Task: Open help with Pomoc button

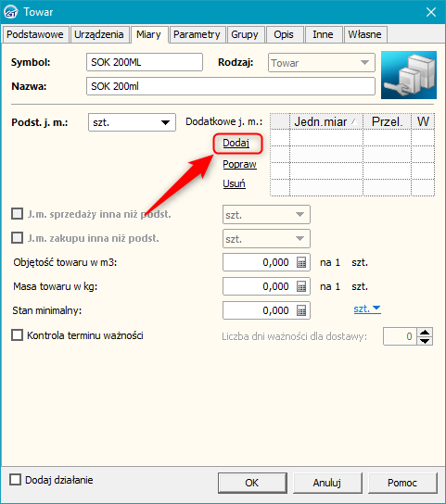Action: tap(402, 483)
